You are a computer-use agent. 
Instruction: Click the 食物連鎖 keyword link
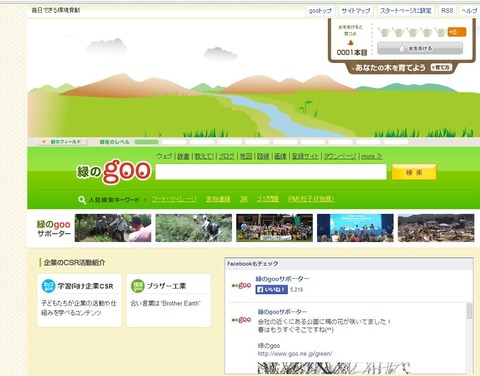click(218, 199)
